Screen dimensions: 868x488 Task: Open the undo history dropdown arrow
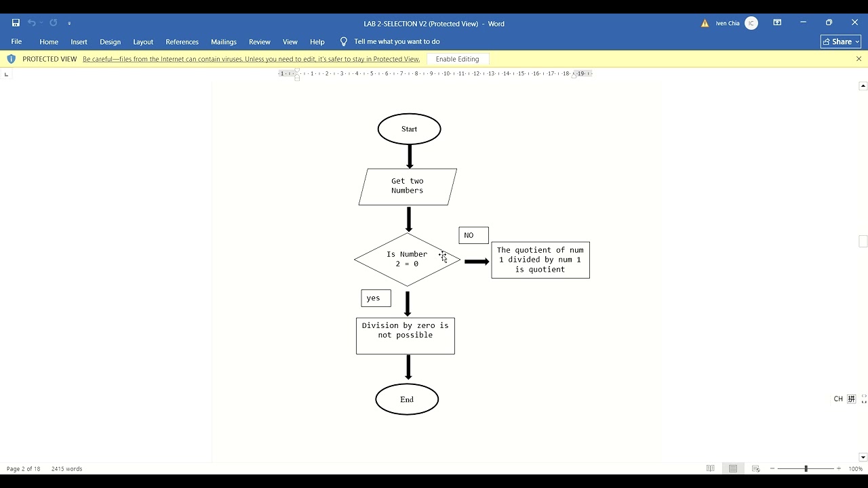[41, 23]
